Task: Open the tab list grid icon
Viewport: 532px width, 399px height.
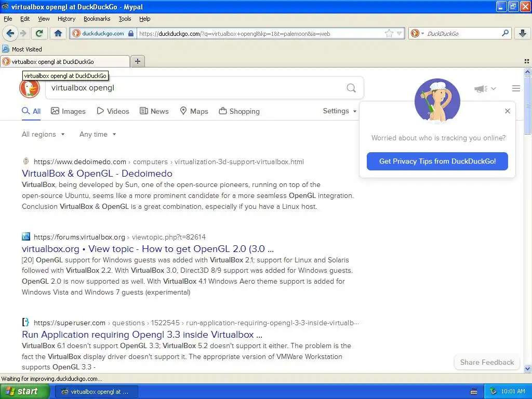Action: (x=527, y=61)
